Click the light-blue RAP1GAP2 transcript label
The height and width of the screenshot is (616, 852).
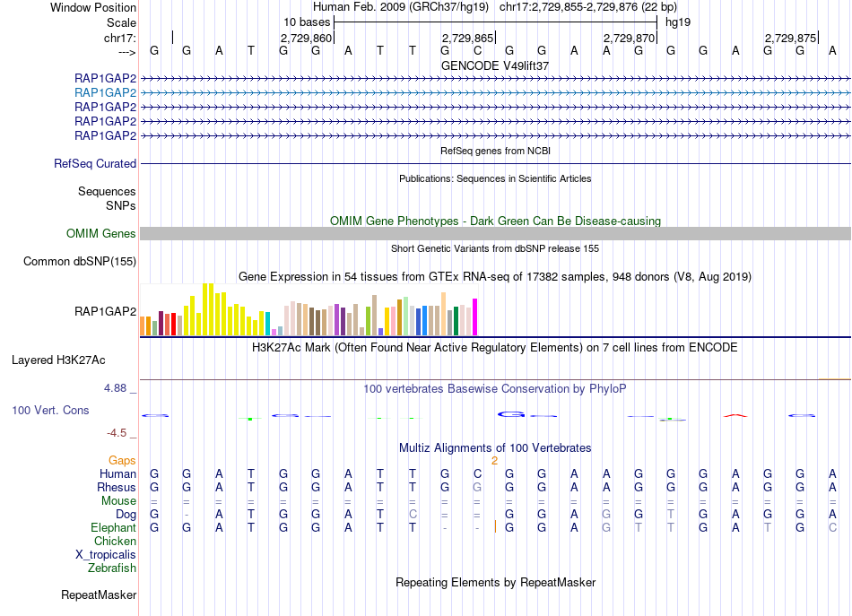[105, 92]
